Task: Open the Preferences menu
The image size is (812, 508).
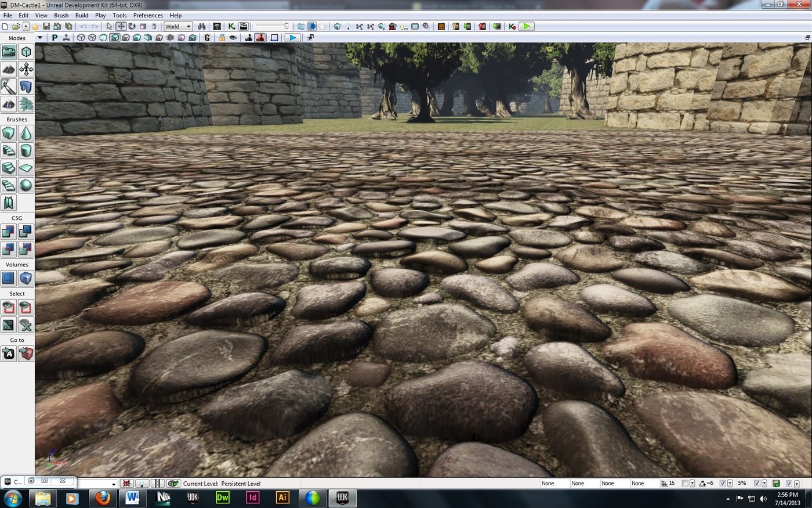Action: 148,15
